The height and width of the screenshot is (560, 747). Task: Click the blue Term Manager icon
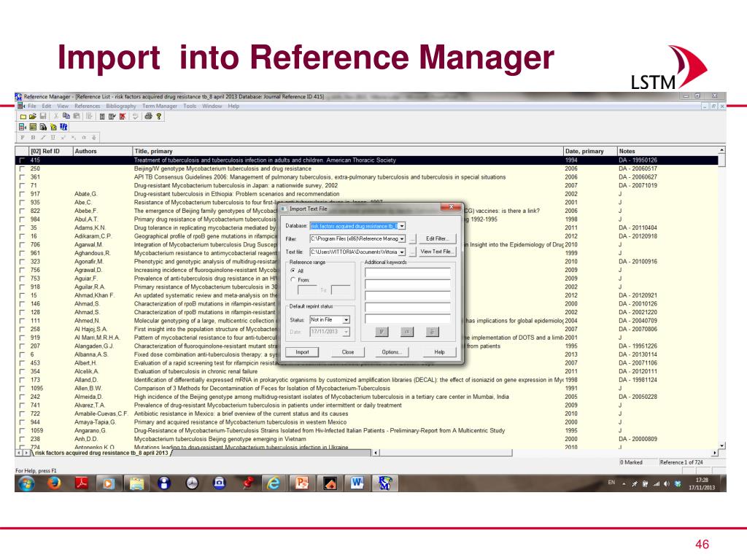point(63,127)
